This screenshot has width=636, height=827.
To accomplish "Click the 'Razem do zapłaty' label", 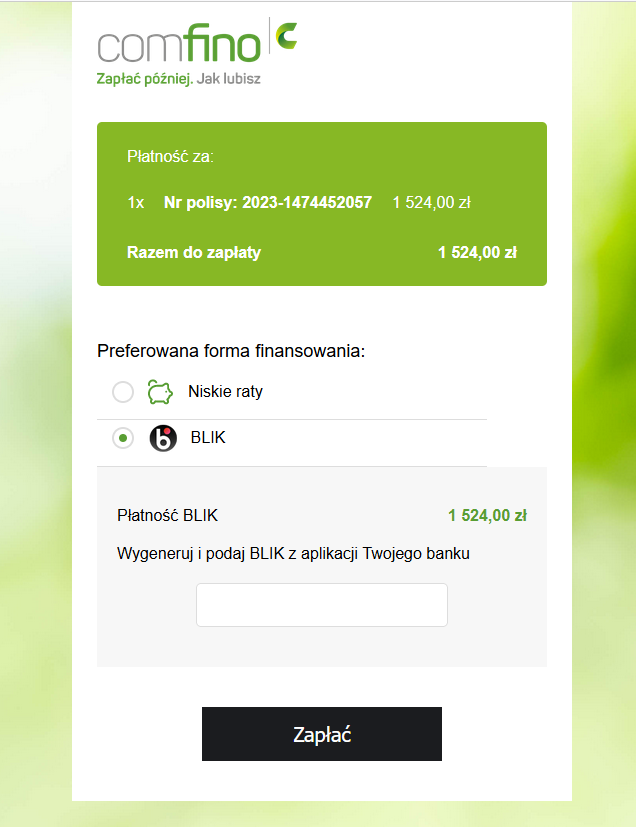I will (194, 252).
